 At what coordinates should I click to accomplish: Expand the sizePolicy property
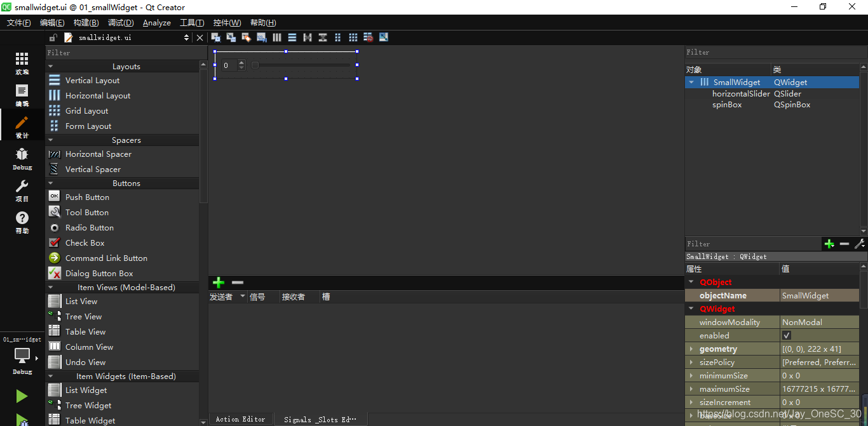691,363
